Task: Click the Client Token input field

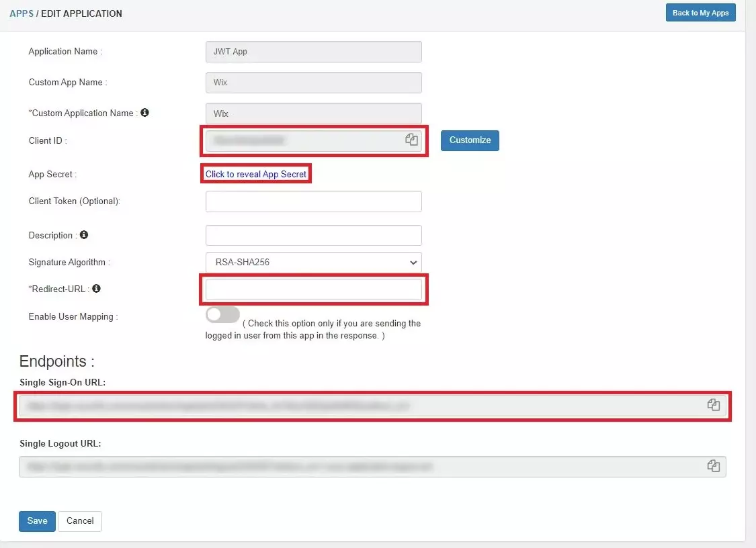Action: pos(313,201)
